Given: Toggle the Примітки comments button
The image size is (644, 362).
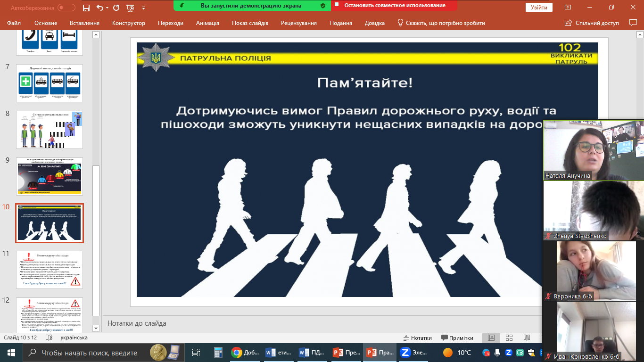Looking at the screenshot, I should (x=457, y=338).
